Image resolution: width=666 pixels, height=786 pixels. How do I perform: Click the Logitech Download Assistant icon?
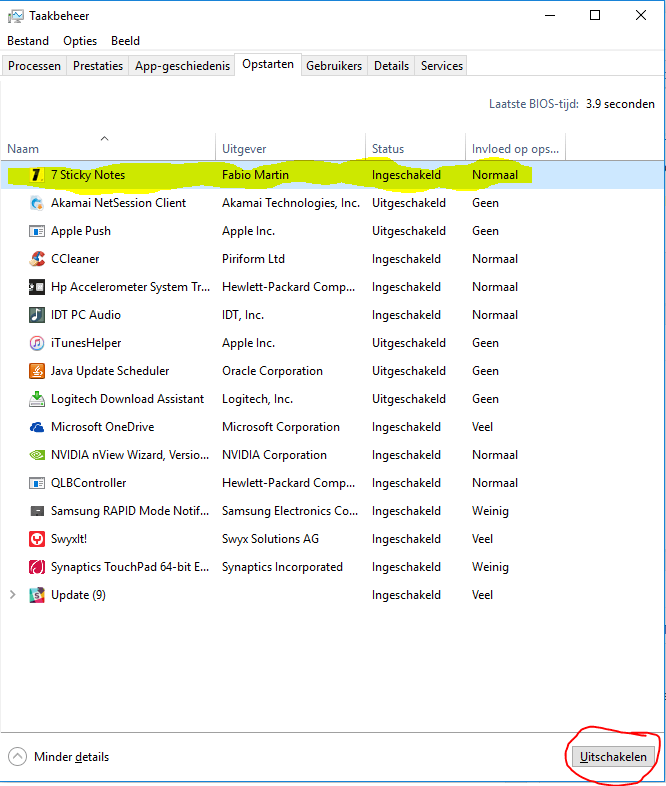pyautogui.click(x=37, y=399)
